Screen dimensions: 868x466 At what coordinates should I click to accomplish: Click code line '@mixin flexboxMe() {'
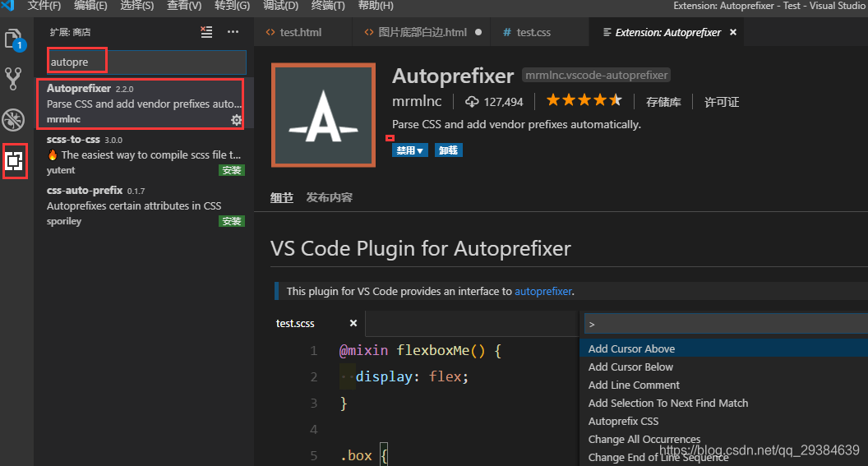(420, 350)
